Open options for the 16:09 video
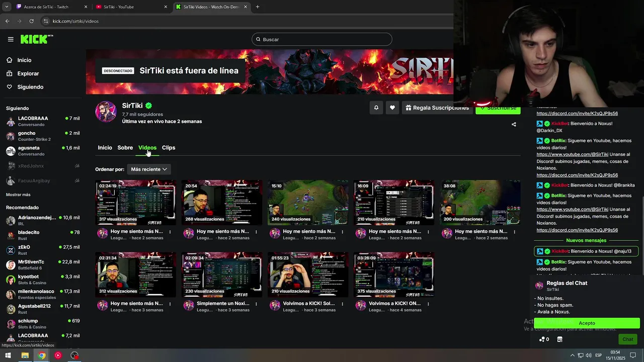Viewport: 644px width, 362px height. click(428, 232)
